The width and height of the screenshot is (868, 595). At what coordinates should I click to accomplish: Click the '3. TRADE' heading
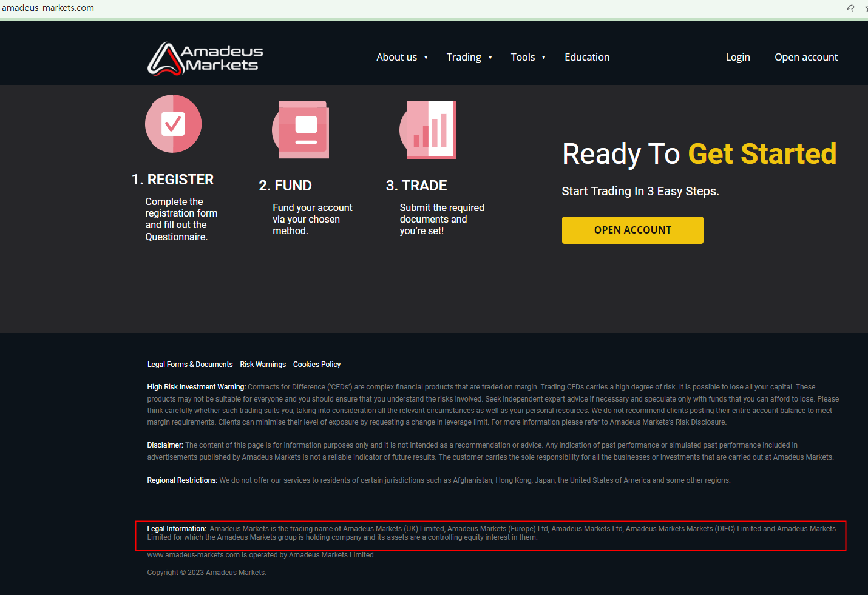416,186
